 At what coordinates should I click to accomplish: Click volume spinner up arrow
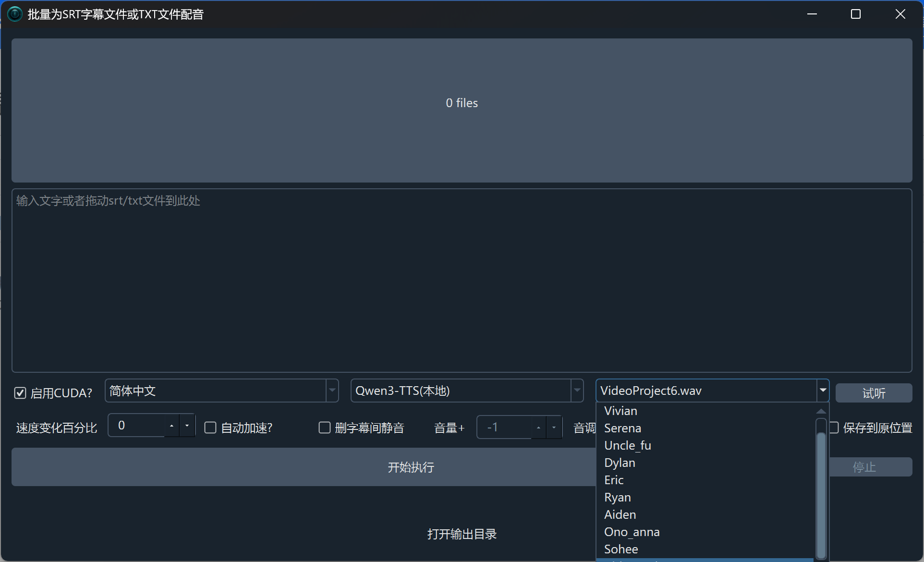538,428
